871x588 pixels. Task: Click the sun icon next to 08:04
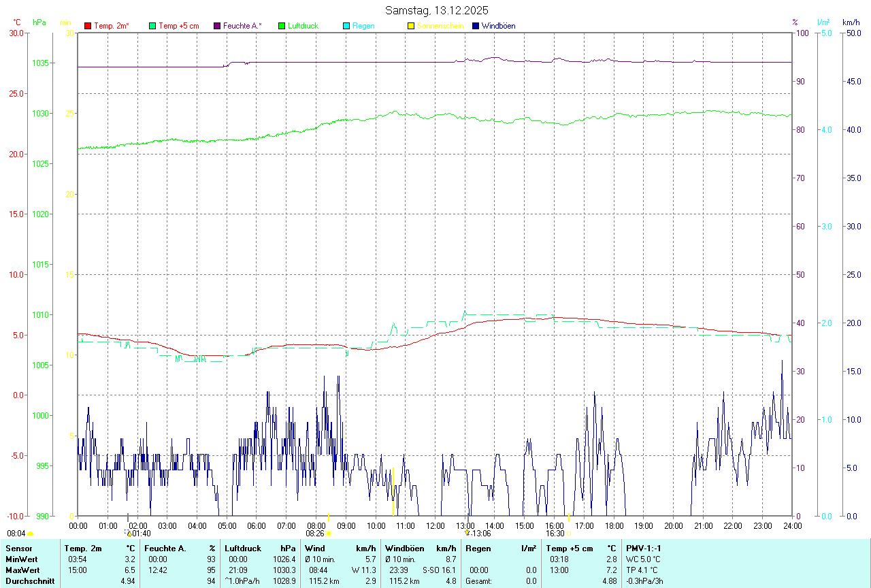click(31, 534)
